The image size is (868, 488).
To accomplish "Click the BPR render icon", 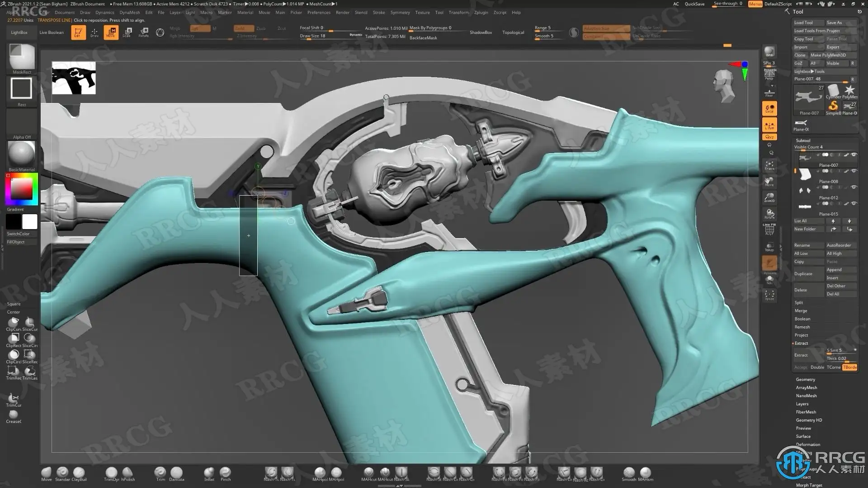I will (x=769, y=52).
